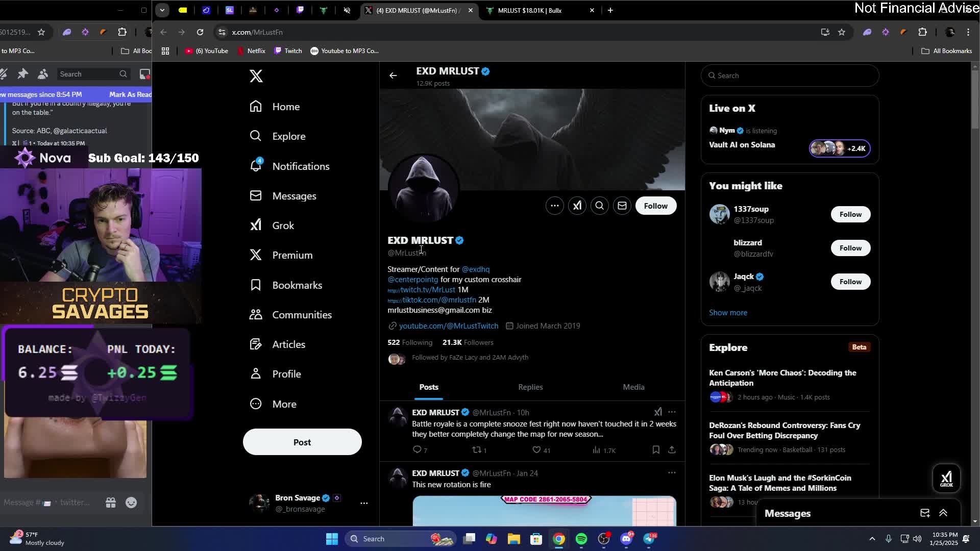Viewport: 980px width, 551px height.
Task: Expand the Messages drawer
Action: pos(943,513)
